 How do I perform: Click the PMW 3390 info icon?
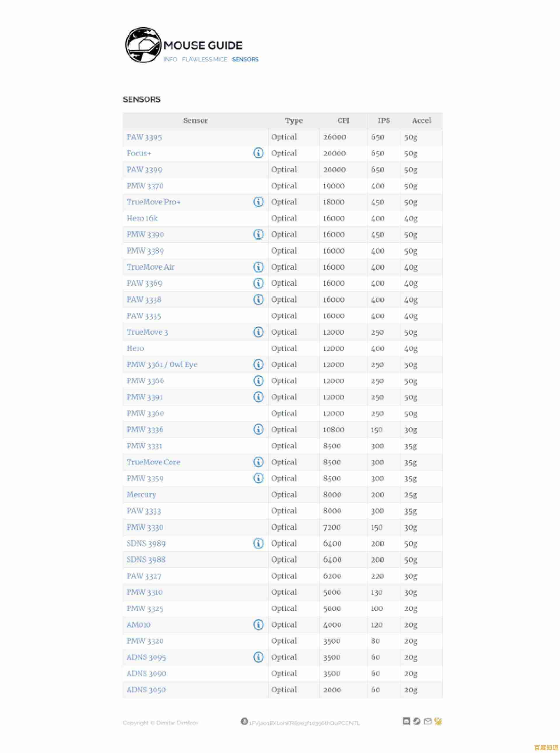point(258,234)
